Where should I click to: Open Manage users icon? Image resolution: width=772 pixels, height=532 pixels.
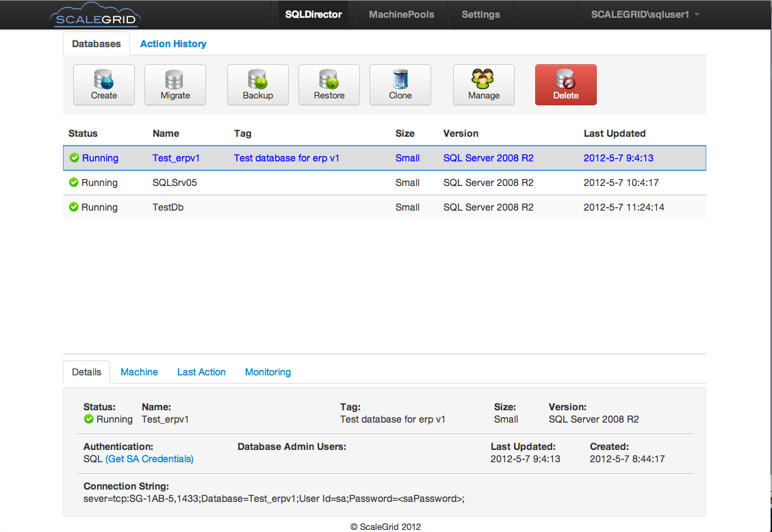(x=484, y=85)
